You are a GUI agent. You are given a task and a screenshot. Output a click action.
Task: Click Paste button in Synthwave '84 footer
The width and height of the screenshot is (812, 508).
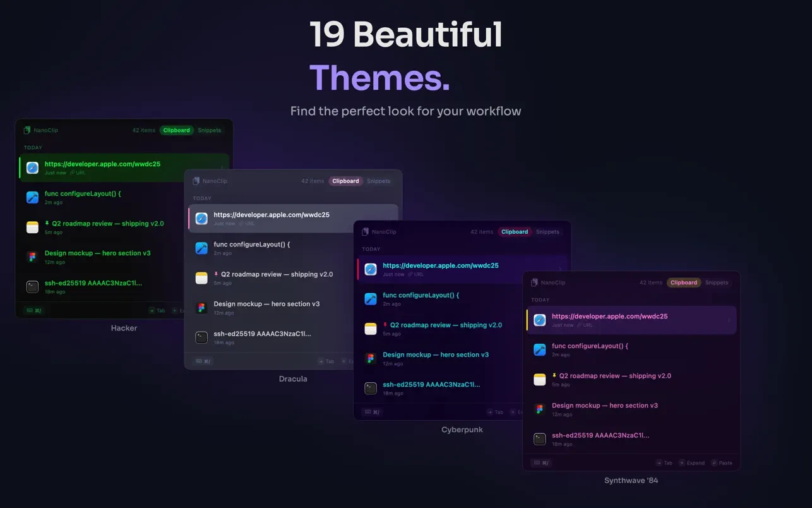722,463
